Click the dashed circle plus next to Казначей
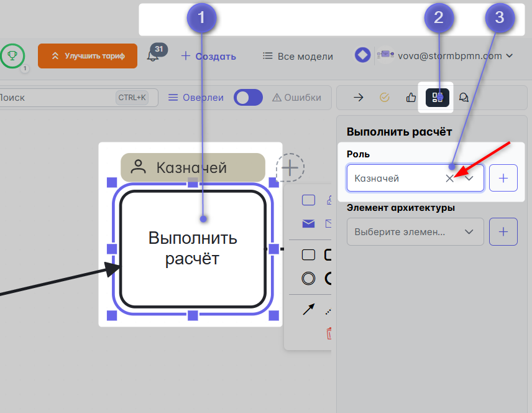532x413 pixels. [290, 167]
